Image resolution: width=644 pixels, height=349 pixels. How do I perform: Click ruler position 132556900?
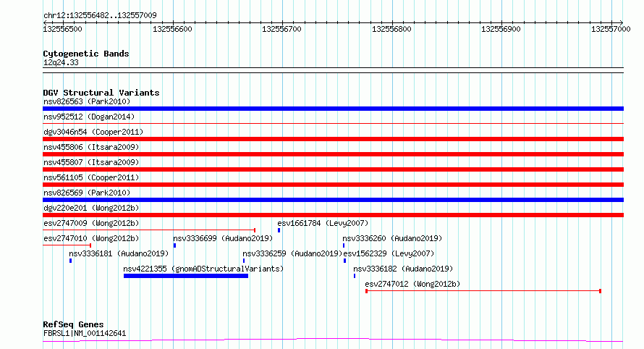(x=501, y=29)
